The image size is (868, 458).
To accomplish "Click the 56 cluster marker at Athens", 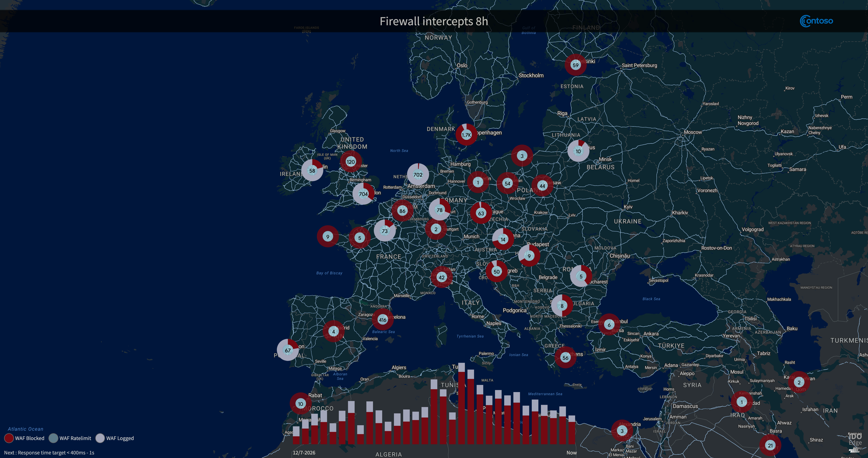I will 565,358.
